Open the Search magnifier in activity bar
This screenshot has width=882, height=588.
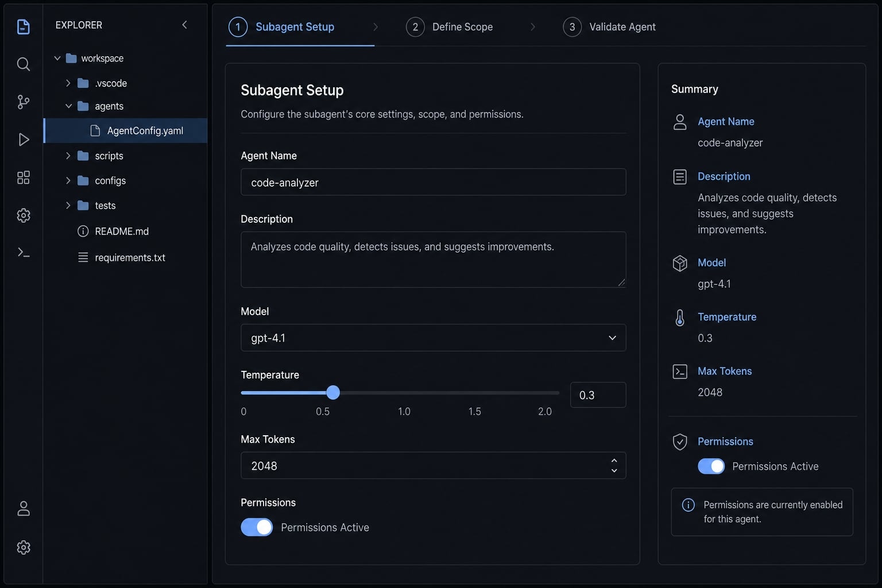(x=23, y=64)
